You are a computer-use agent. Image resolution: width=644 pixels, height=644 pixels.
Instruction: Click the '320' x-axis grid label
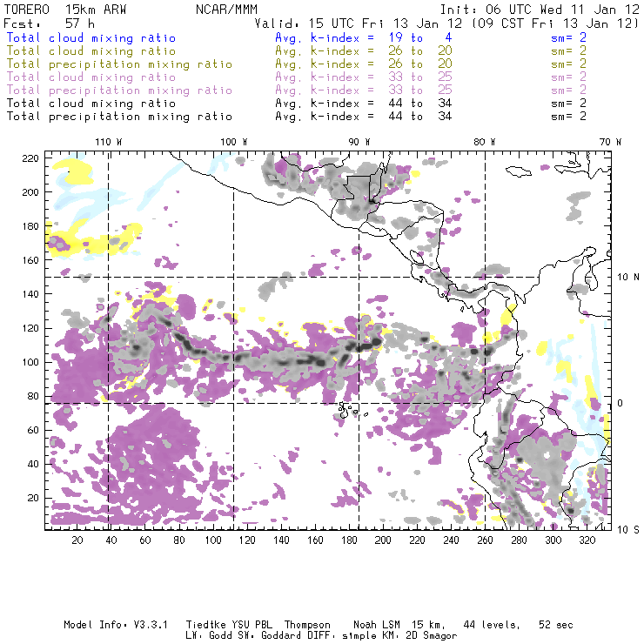click(x=587, y=540)
